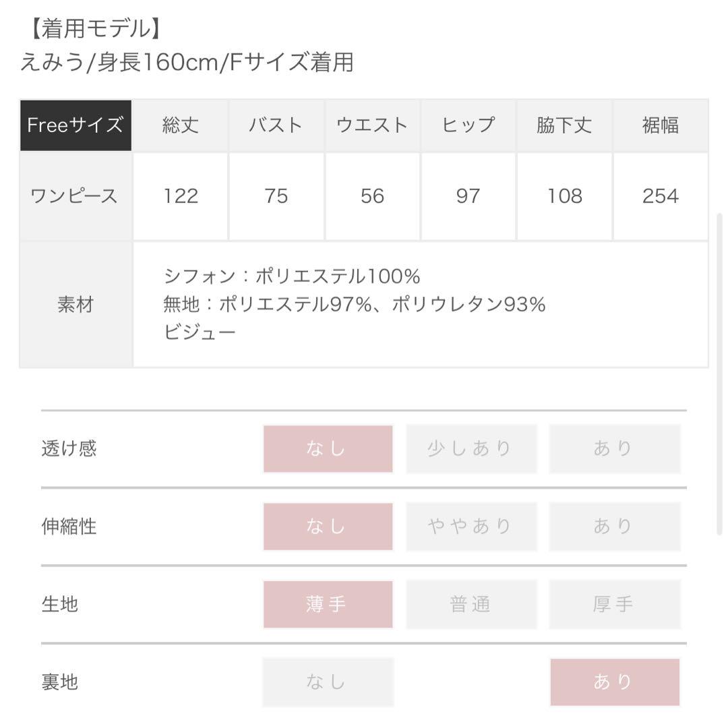The image size is (728, 720).
Task: Select あり for 透け感
Action: 615,448
